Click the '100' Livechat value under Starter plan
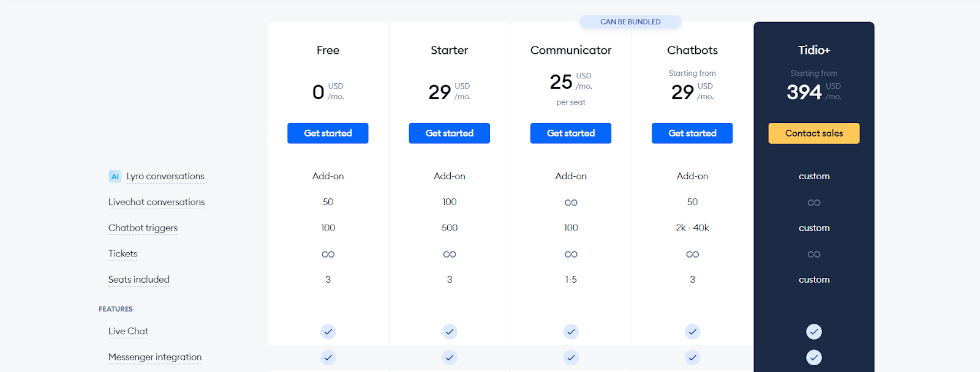The width and height of the screenshot is (980, 372). tap(450, 202)
